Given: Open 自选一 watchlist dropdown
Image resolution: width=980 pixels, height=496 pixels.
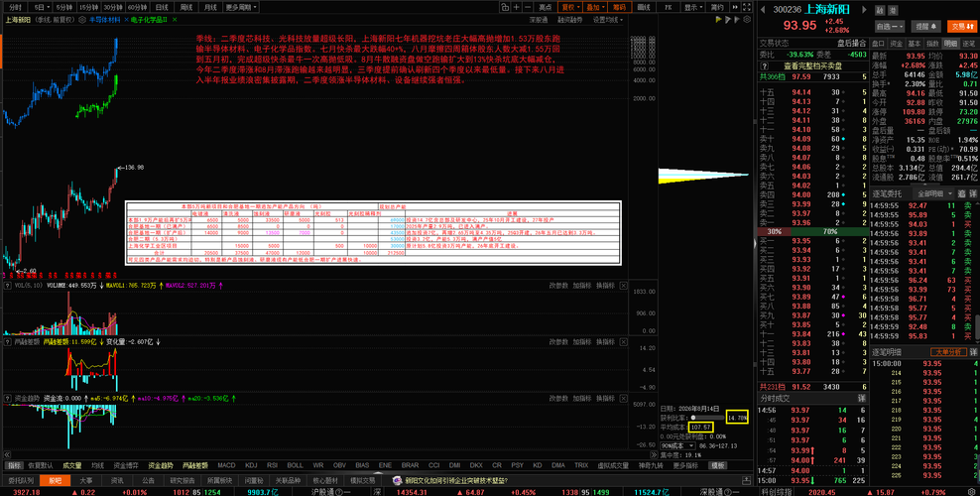Looking at the screenshot, I should pos(890,26).
